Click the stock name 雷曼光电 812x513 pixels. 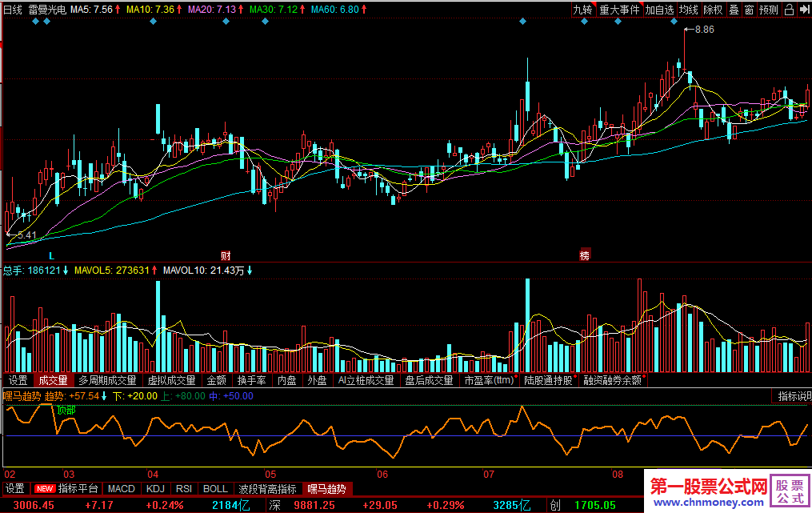(47, 10)
